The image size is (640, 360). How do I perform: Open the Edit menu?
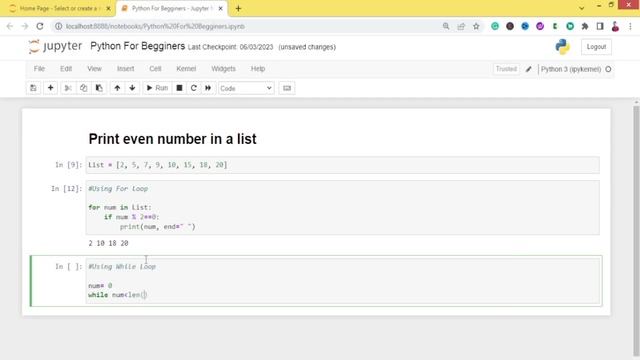(x=66, y=69)
